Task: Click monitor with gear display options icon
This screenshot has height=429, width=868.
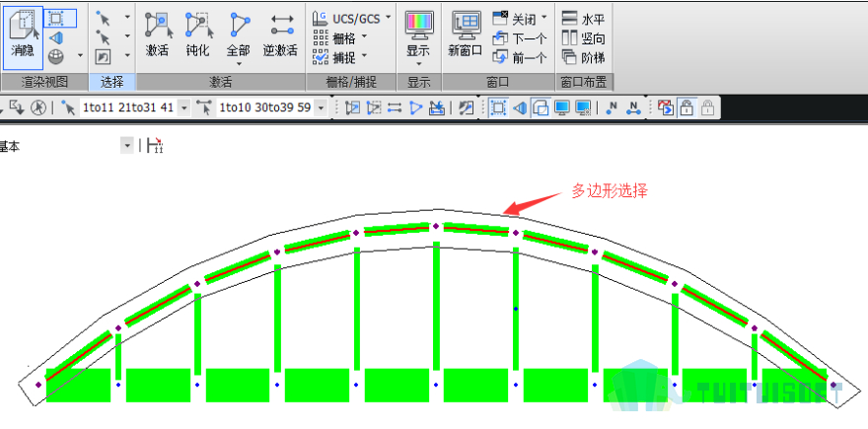Action: 583,107
